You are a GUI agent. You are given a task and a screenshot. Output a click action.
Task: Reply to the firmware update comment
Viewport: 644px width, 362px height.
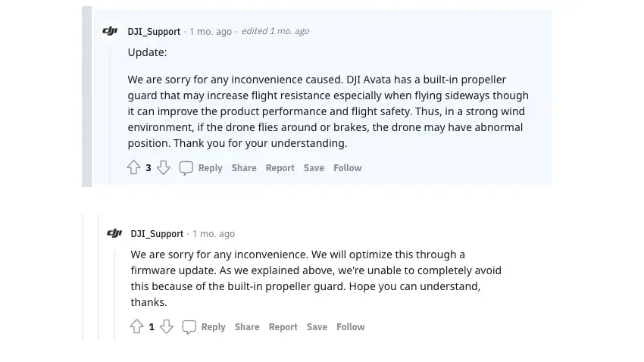click(x=213, y=327)
